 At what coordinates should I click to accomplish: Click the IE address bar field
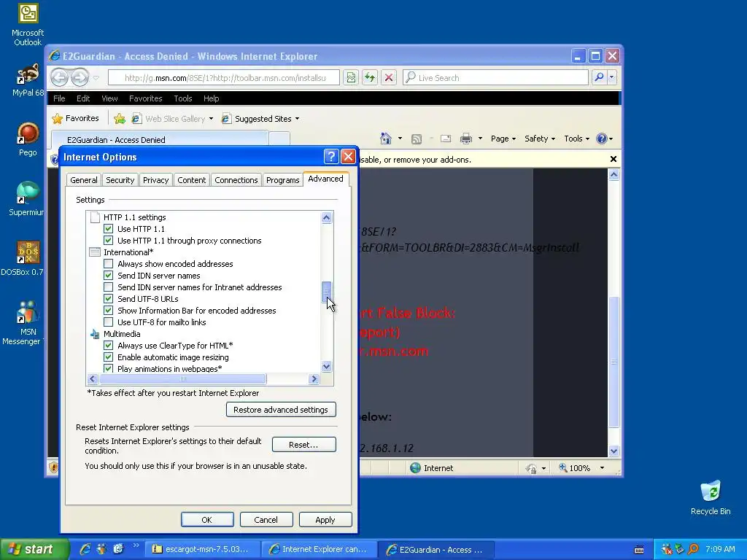tap(224, 77)
